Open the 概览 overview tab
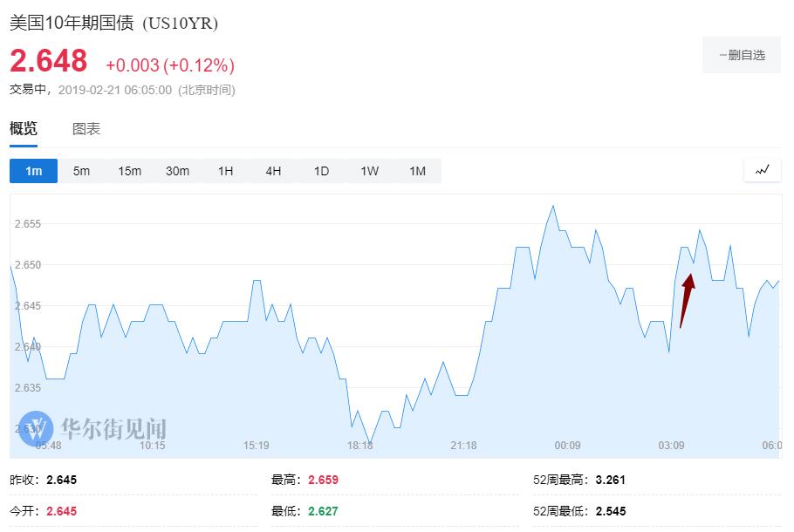 tap(24, 129)
